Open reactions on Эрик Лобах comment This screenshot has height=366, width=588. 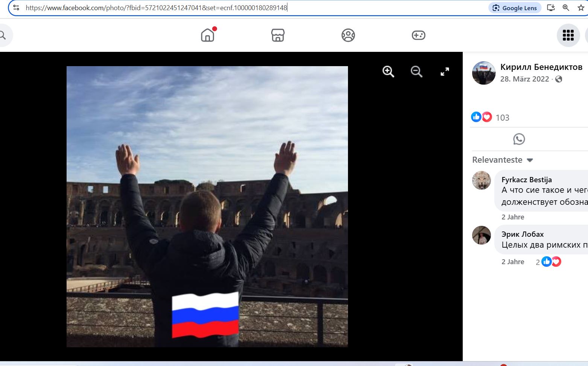(548, 262)
